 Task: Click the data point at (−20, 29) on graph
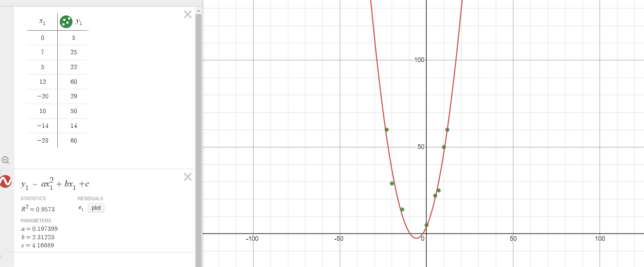[x=392, y=184]
